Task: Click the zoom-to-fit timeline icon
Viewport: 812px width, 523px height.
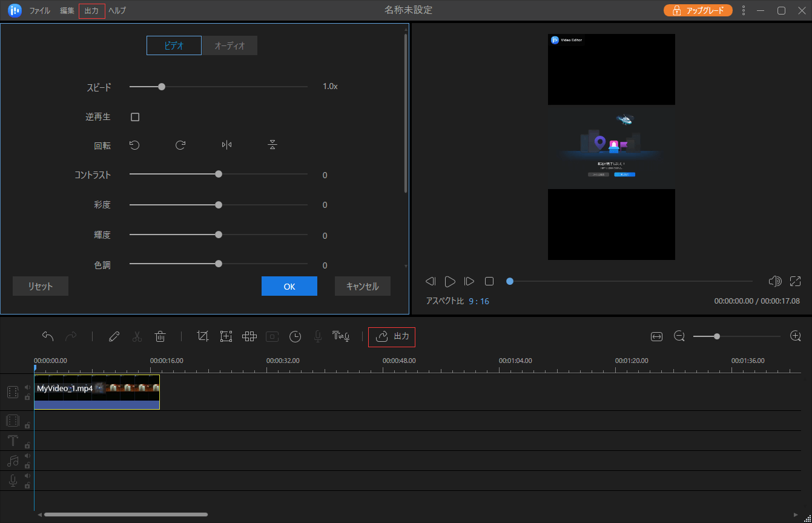Action: 656,336
